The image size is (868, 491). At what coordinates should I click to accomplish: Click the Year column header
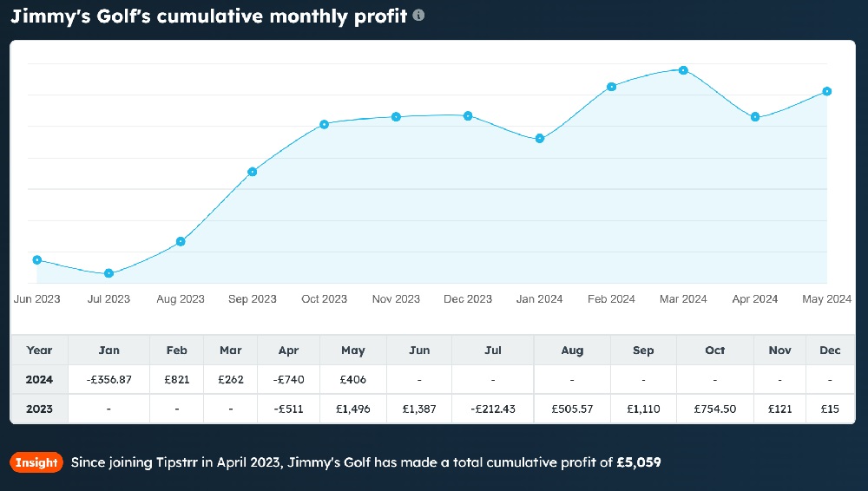tap(40, 350)
